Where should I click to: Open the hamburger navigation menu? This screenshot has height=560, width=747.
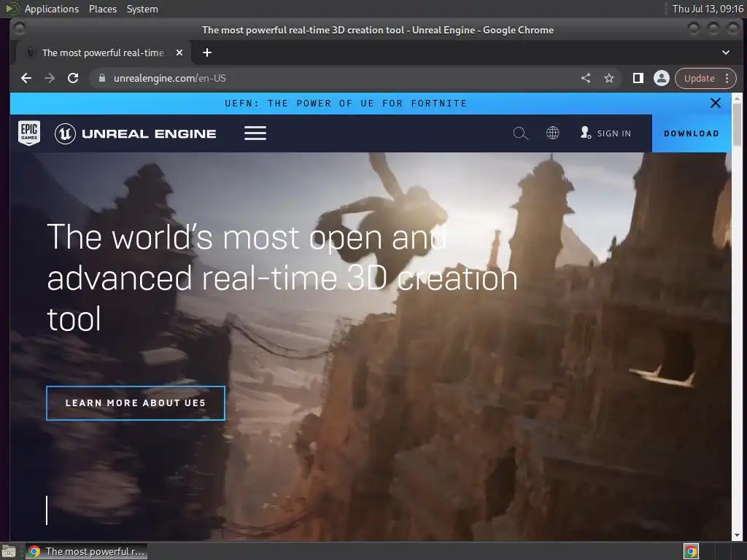click(255, 133)
